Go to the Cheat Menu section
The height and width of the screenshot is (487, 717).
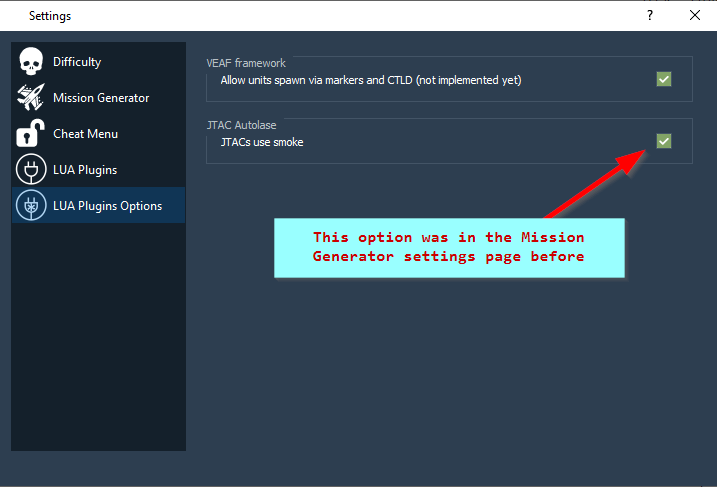coord(85,134)
